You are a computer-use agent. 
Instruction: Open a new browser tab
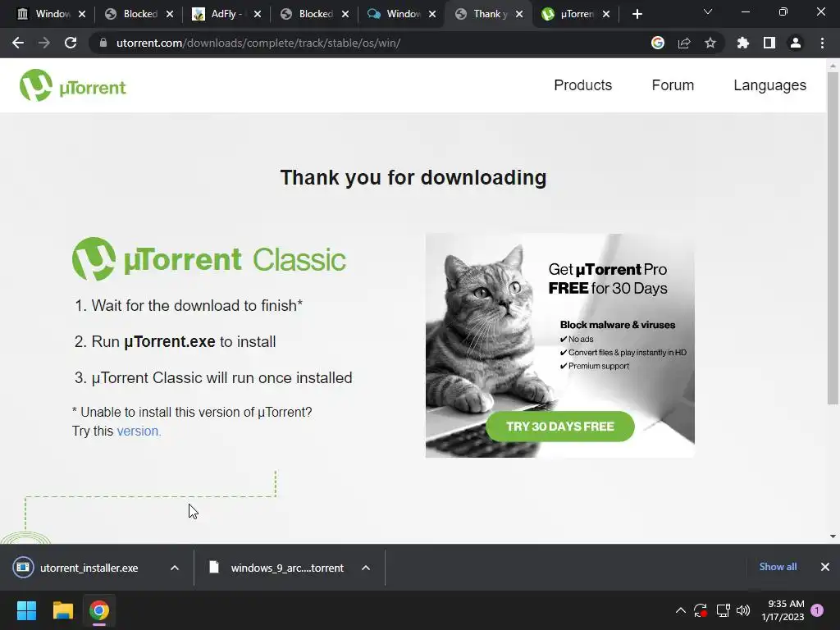637,14
